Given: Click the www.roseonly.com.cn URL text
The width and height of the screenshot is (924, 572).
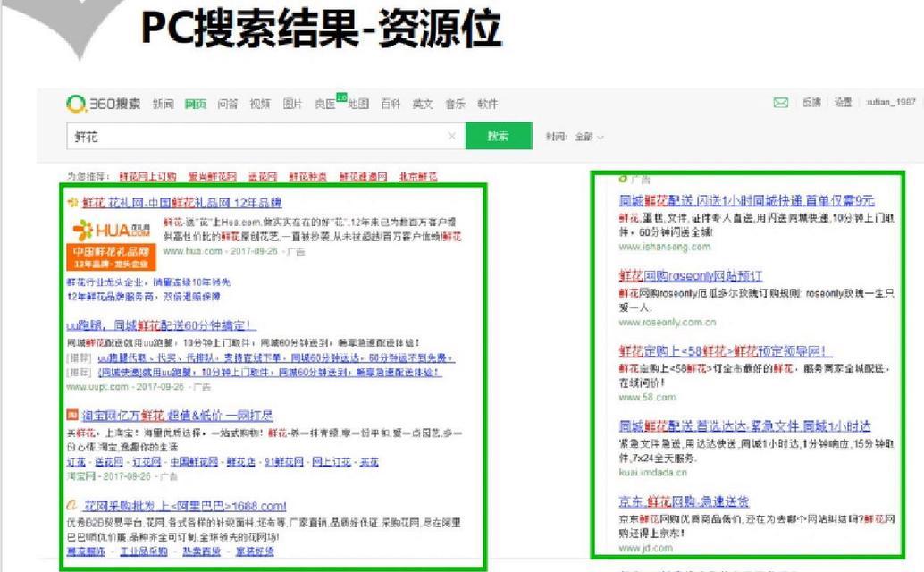Looking at the screenshot, I should (x=668, y=323).
